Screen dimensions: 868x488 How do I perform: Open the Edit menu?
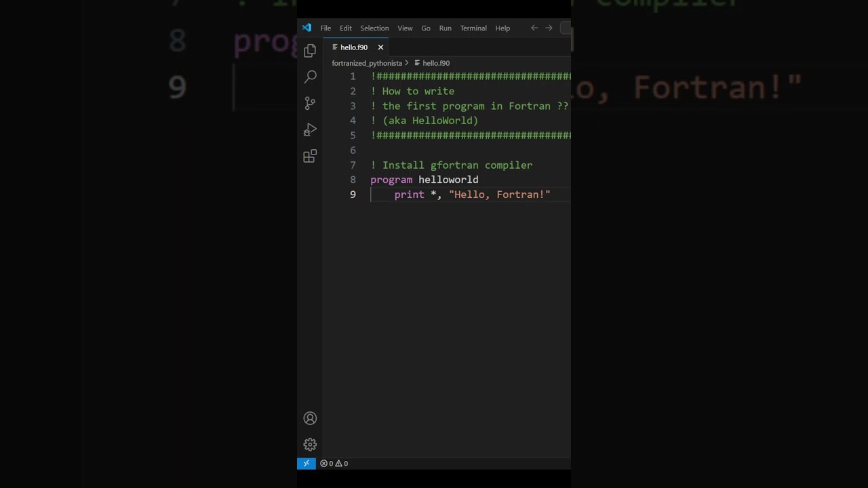pyautogui.click(x=346, y=28)
